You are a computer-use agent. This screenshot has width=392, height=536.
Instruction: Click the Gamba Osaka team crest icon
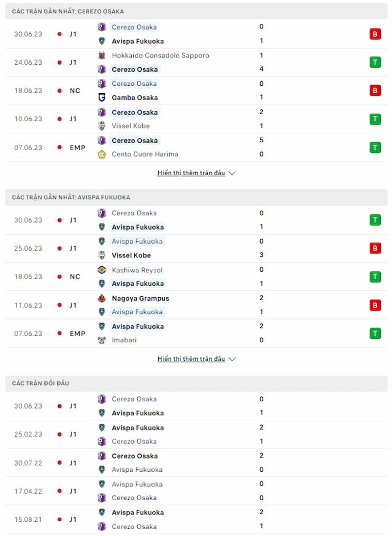[102, 98]
